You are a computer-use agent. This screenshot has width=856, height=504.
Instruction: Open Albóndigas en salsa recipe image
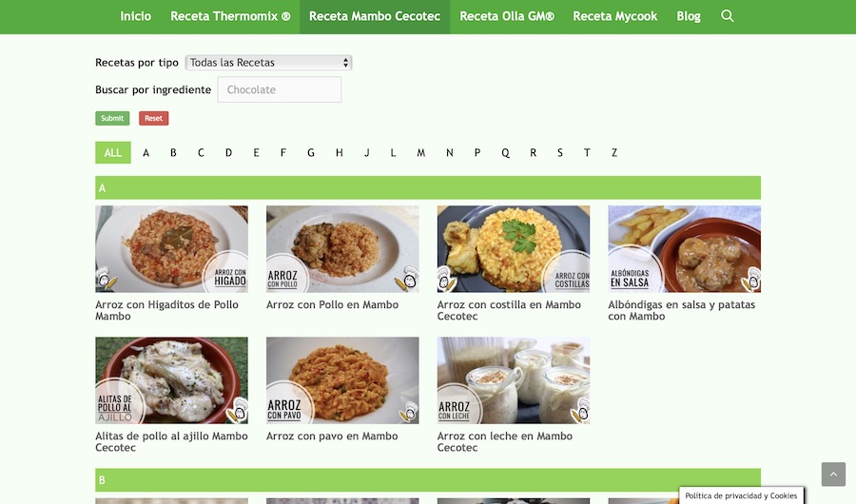click(x=684, y=249)
